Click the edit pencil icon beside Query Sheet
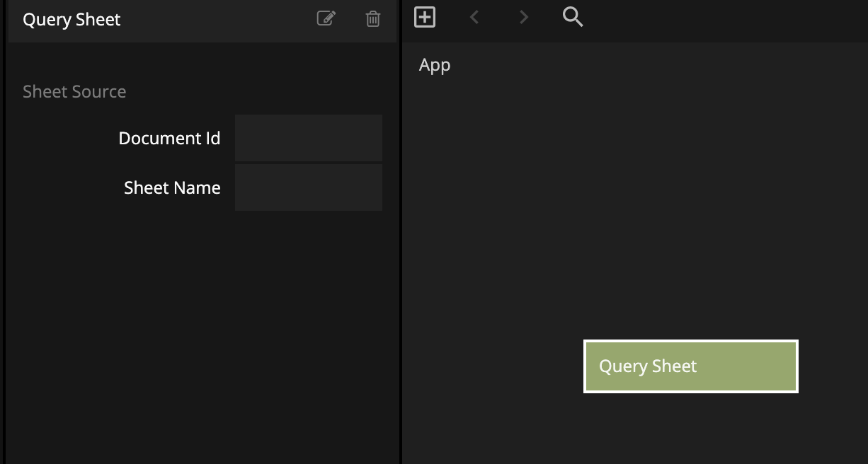 [326, 18]
